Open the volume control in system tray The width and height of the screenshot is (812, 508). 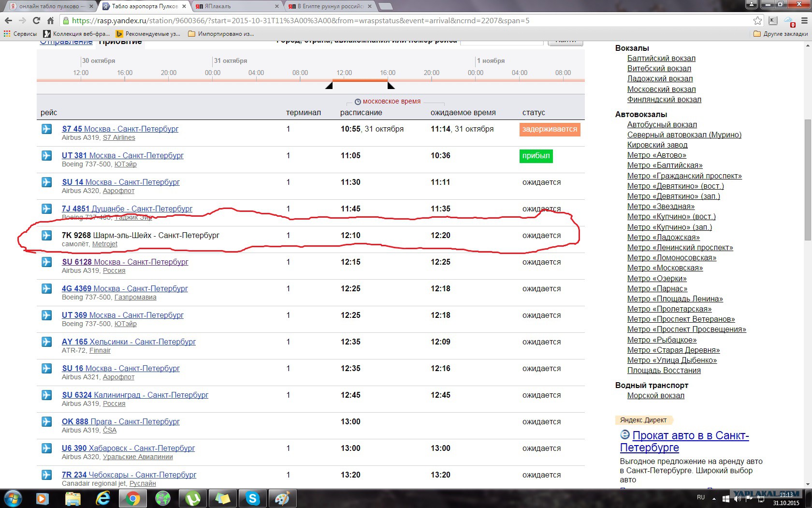tap(737, 498)
